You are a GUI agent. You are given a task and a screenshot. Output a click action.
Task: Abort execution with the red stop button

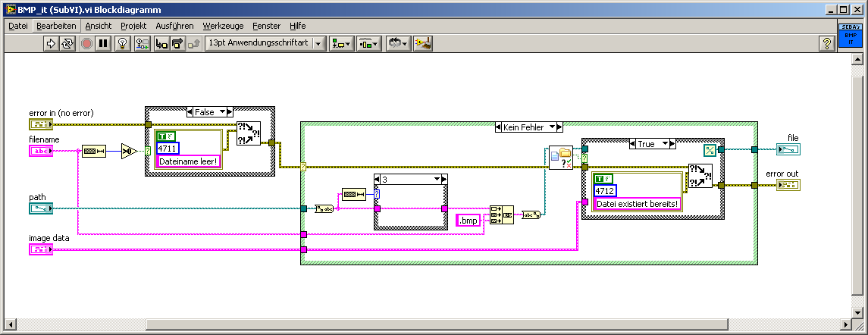tap(86, 43)
